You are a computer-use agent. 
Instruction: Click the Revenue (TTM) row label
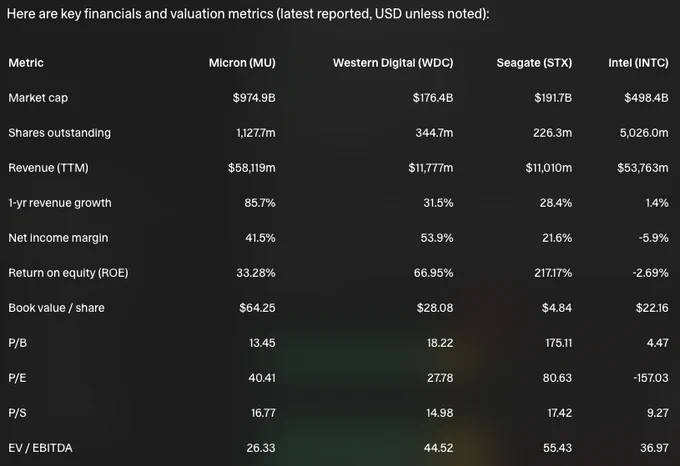(48, 168)
